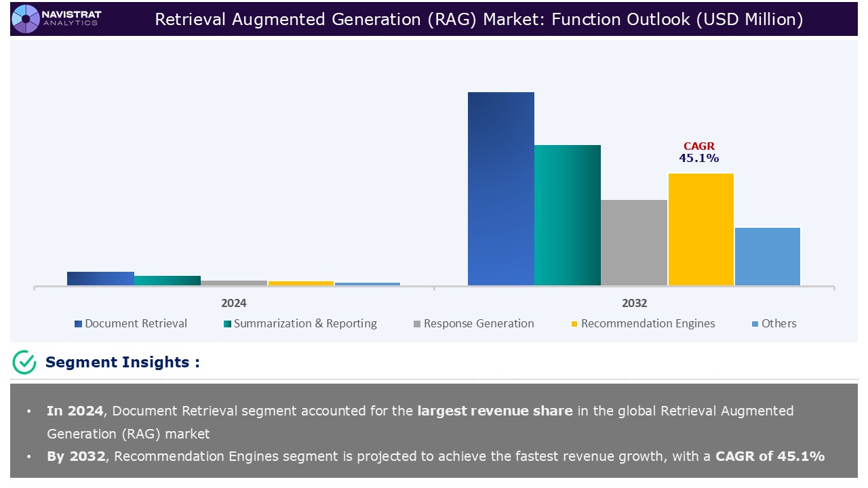Expand the 2024 axis group
The height and width of the screenshot is (488, 868).
click(x=233, y=303)
